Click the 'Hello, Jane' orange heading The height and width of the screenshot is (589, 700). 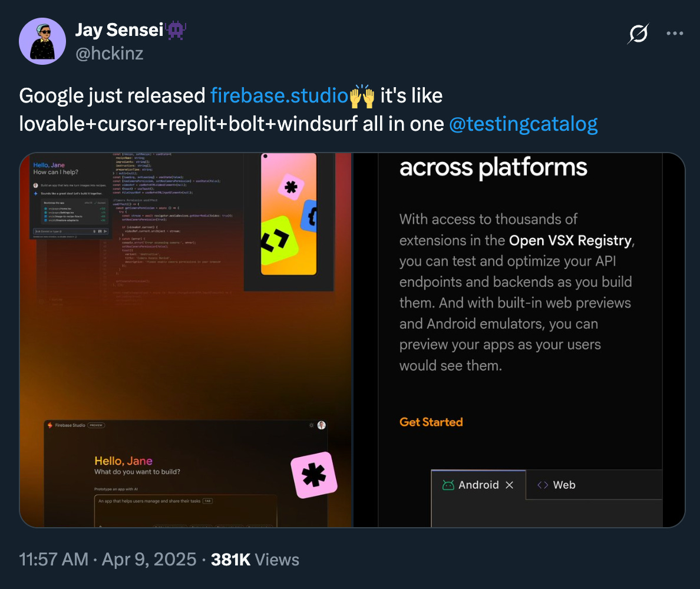[123, 461]
